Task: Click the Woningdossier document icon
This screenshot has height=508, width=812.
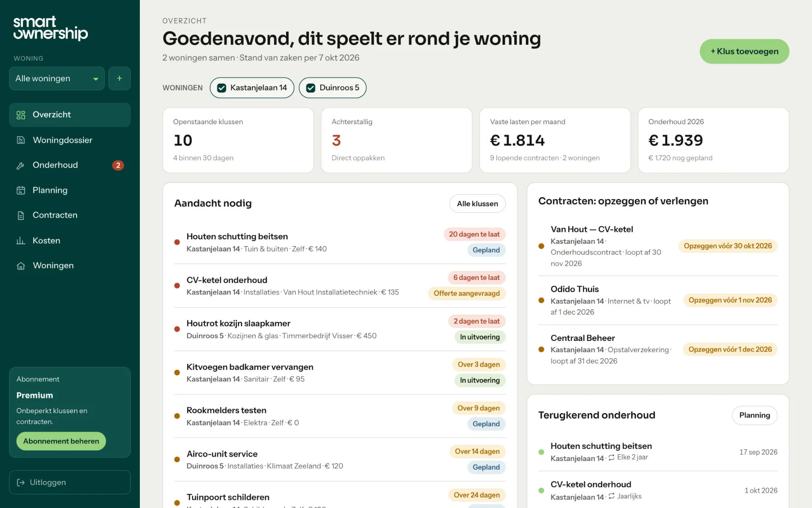Action: click(x=21, y=140)
